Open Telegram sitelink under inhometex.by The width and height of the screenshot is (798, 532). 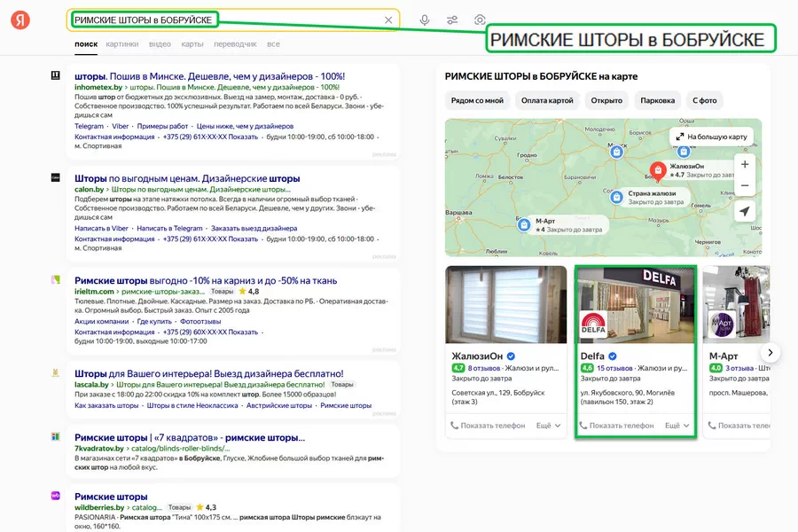tap(89, 126)
